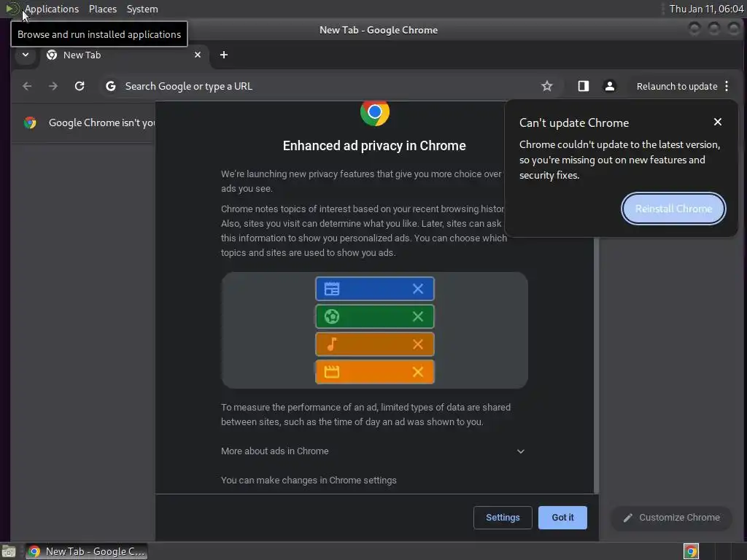Click Enhanced ad privacy in Chrome heading

374,146
